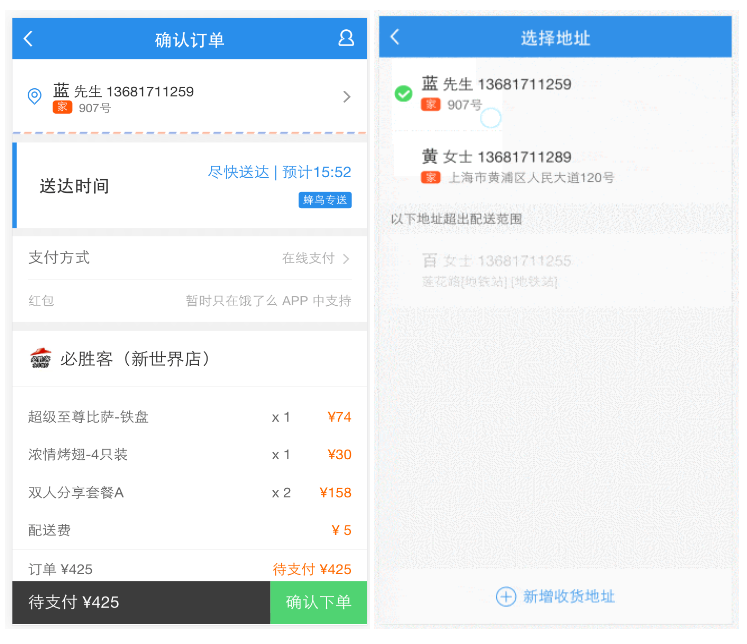Open 送达时间 row

point(190,185)
